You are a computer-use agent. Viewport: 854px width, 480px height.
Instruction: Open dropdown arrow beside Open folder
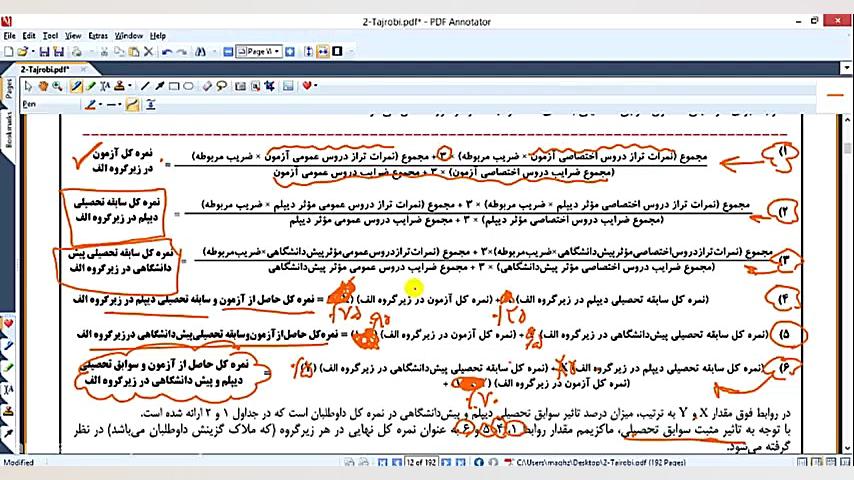coord(33,52)
